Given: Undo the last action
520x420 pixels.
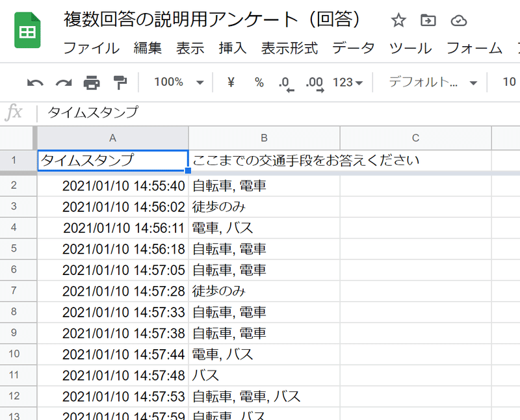Looking at the screenshot, I should (35, 83).
